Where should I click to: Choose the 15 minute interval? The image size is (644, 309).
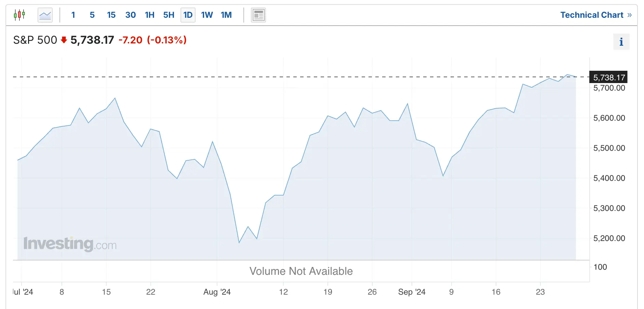pos(111,15)
